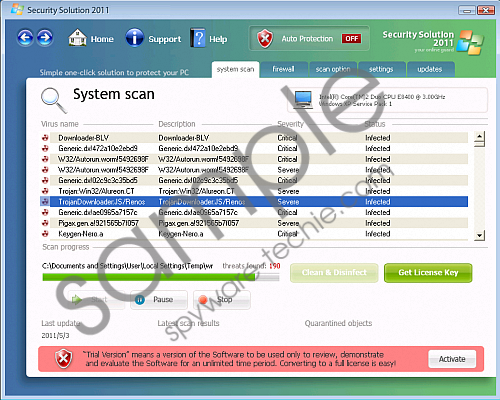The width and height of the screenshot is (500, 400).
Task: Click the blue back arrow button
Action: tap(25, 38)
